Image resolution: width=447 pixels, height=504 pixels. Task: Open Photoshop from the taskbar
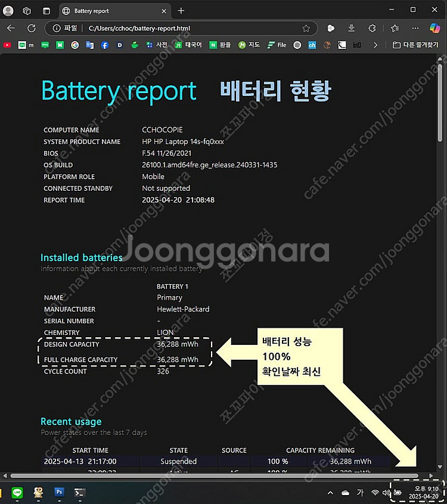click(59, 491)
